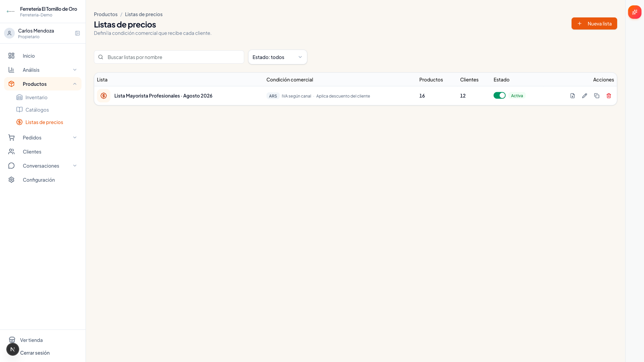Viewport: 644px width, 362px height.
Task: Click the orange AI assistant sparkle icon
Action: [635, 12]
